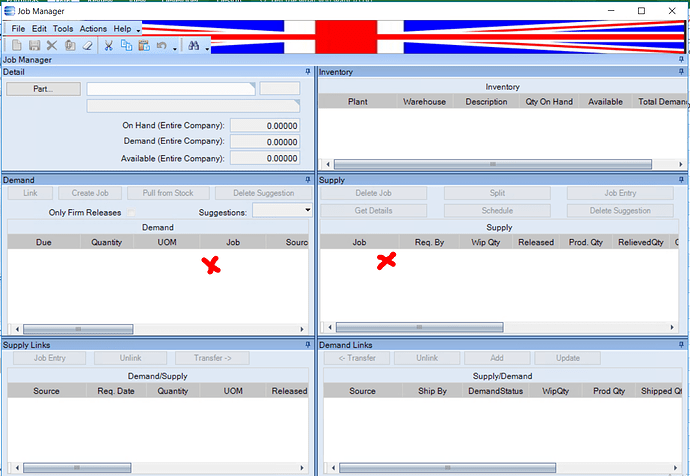Click the binoculars Search icon
This screenshot has height=476, width=690.
(x=194, y=45)
